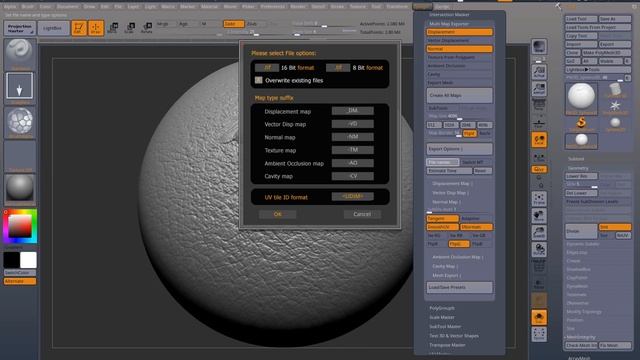Open the material sphere thumbnail
Image resolution: width=640 pixels, height=360 pixels.
coord(20,189)
